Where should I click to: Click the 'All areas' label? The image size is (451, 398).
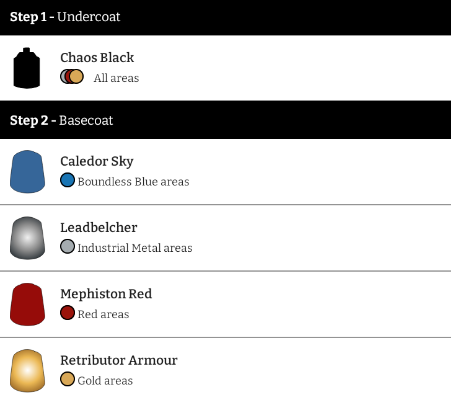(116, 78)
